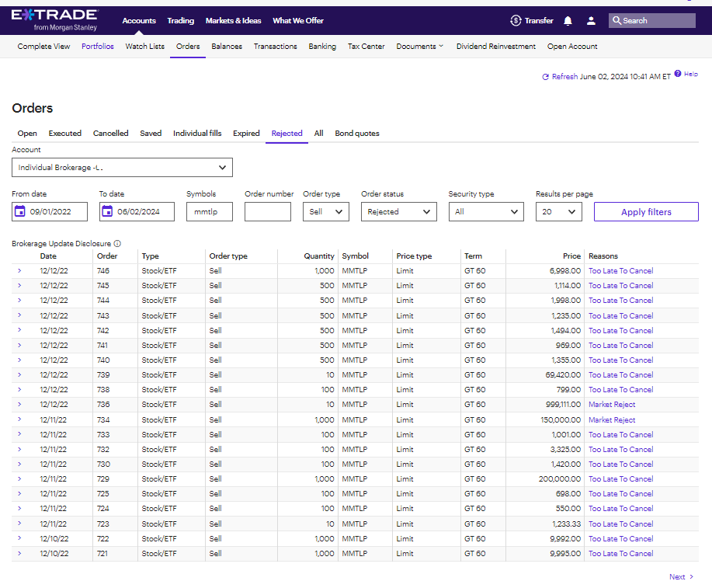Click the Market Reject link for order 734
This screenshot has width=712, height=588.
[612, 420]
